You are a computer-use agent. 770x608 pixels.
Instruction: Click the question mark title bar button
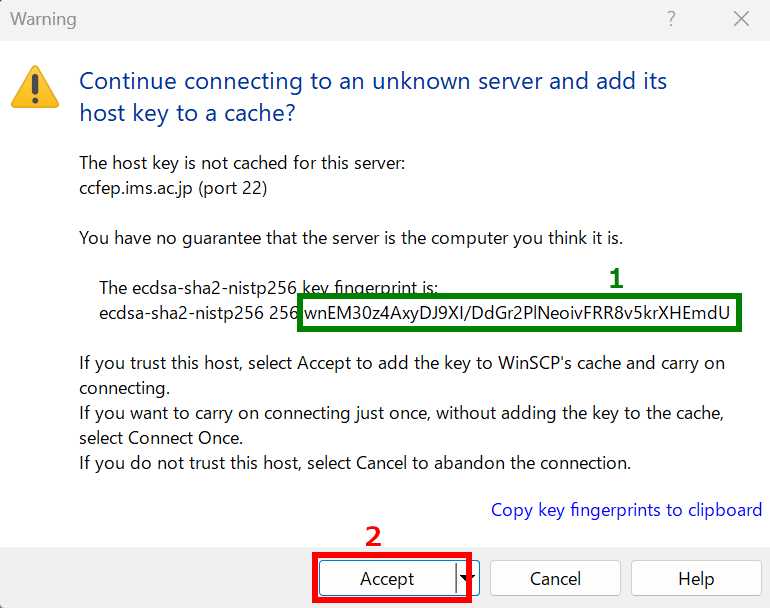(671, 19)
